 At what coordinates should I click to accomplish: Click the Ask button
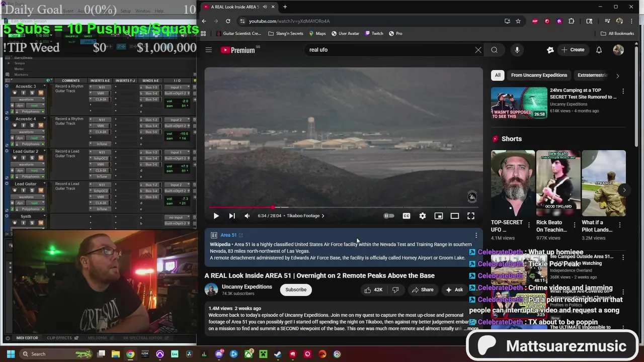pos(454,290)
